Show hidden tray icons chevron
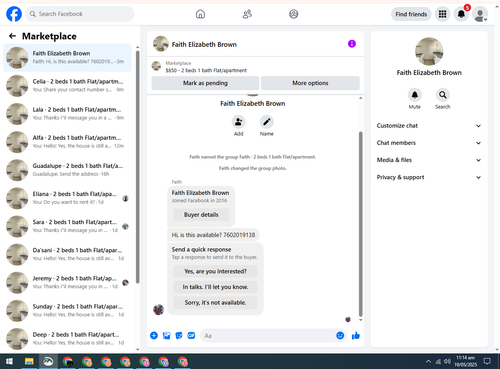This screenshot has height=369, width=500. pos(428,361)
